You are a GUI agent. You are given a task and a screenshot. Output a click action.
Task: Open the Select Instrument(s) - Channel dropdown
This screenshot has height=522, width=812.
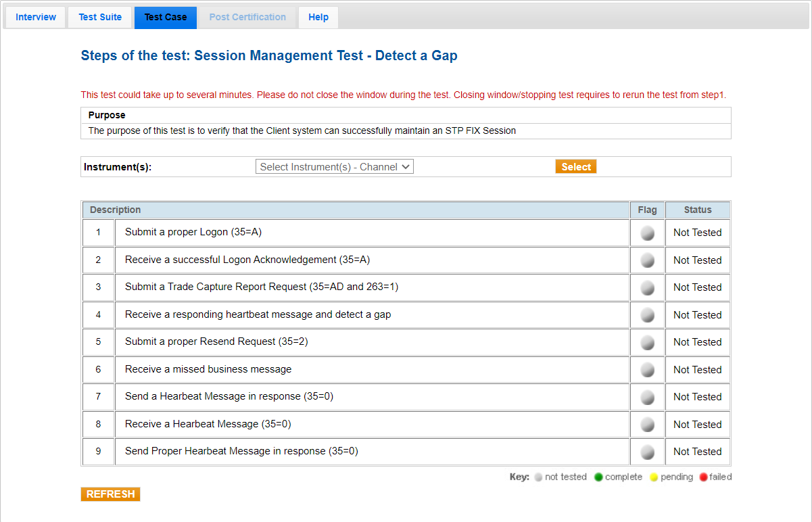pos(334,167)
